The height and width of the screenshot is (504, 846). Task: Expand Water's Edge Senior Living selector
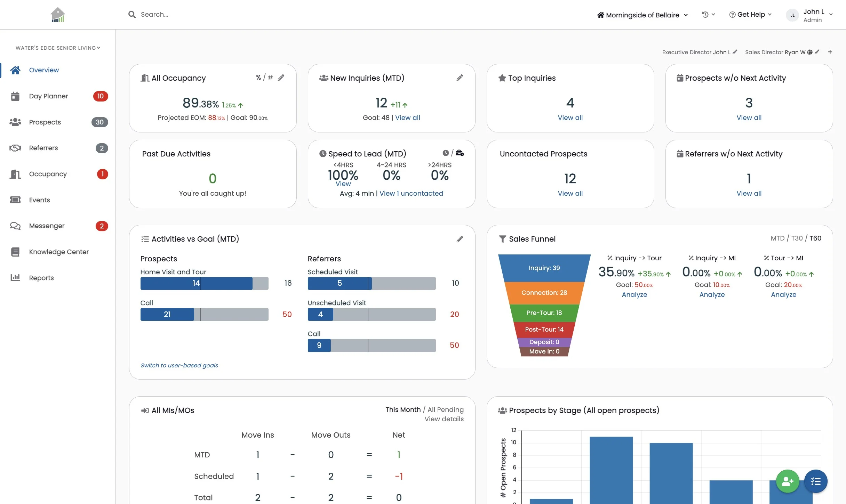(58, 48)
